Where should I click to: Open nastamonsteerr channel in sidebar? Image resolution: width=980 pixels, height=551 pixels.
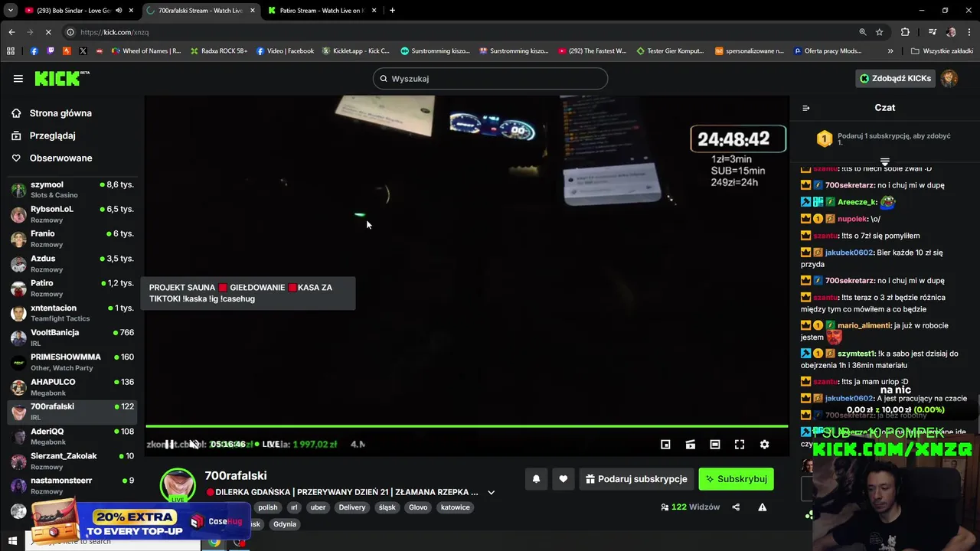(73, 485)
